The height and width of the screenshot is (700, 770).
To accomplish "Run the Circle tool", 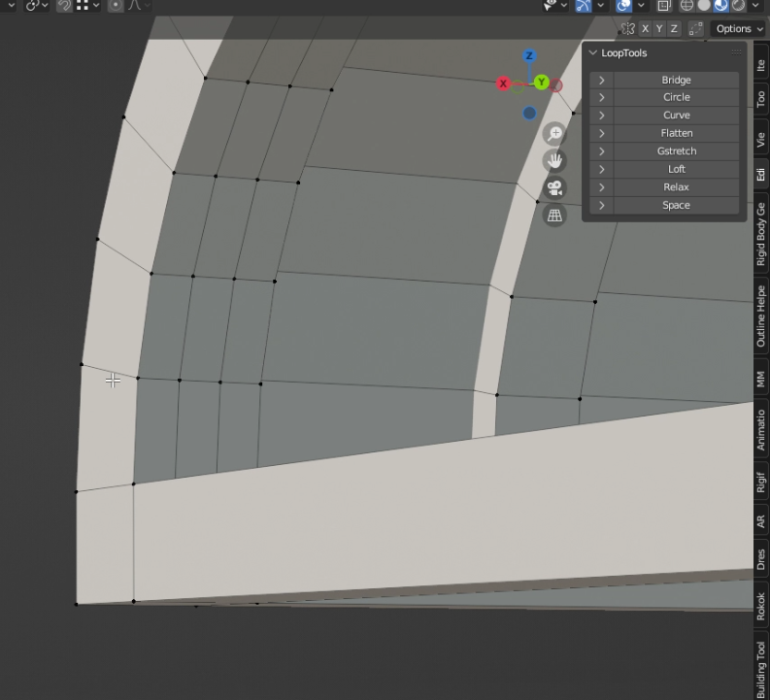I will coord(676,97).
